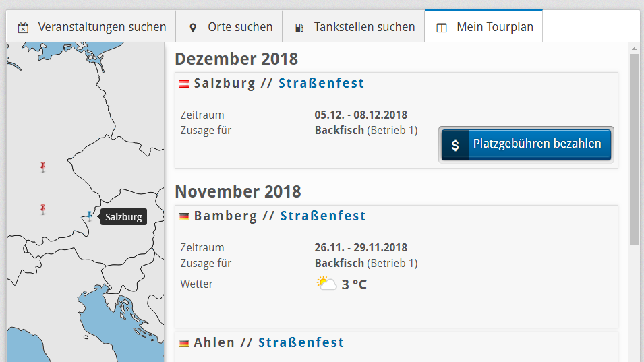Click the dollar icon on payment button
The image size is (644, 362).
(x=455, y=144)
